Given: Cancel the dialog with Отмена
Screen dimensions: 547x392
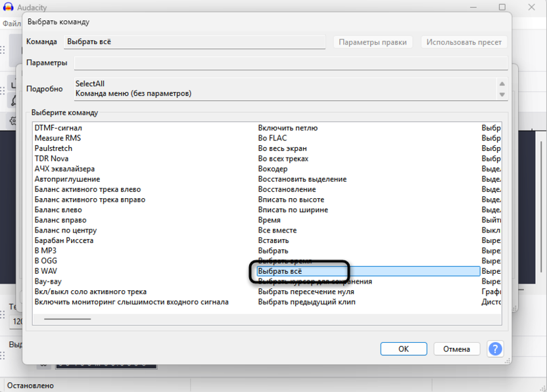Looking at the screenshot, I should 456,349.
